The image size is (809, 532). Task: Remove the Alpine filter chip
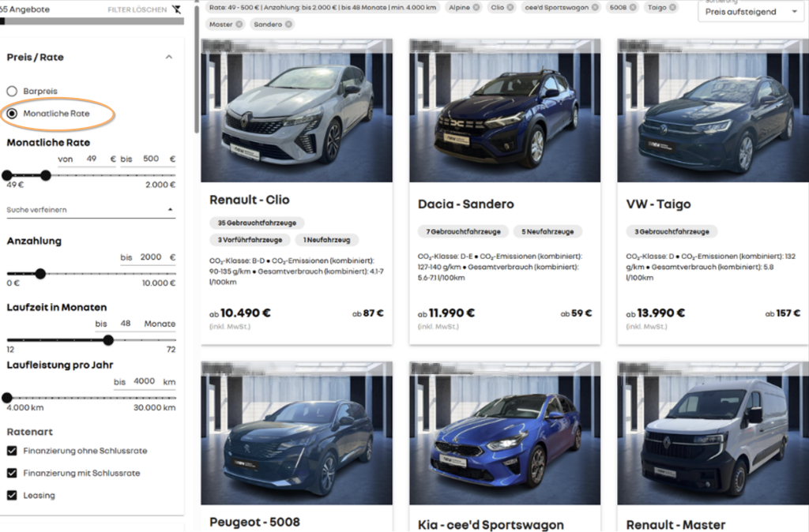(x=476, y=7)
